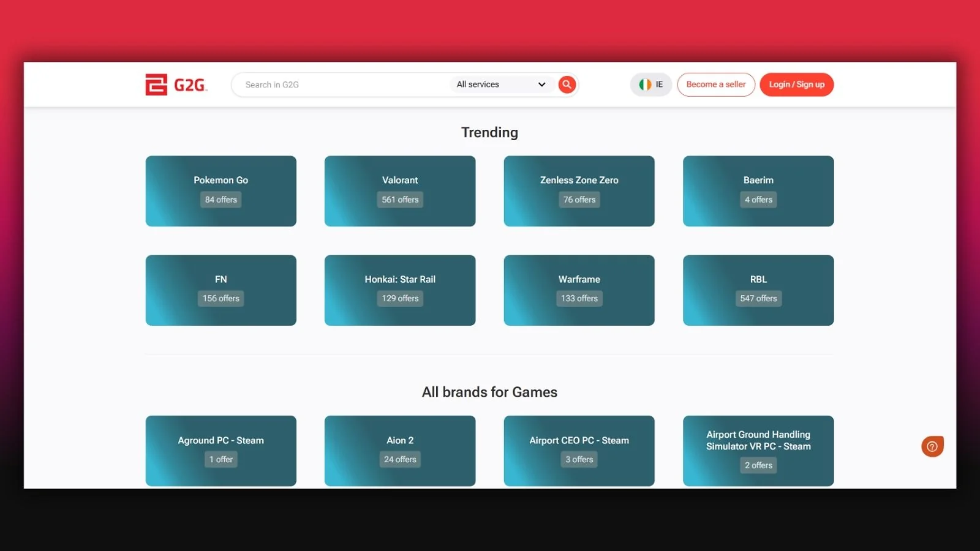The image size is (980, 551).
Task: Click the G2G logo
Action: [176, 84]
